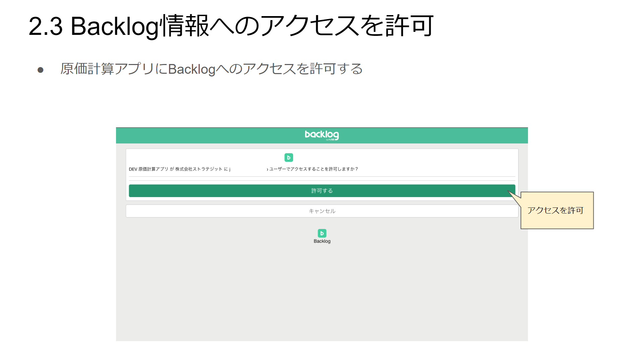Viewport: 644px width, 362px height.
Task: Click the Backlog icon below the cancel button
Action: click(x=322, y=233)
